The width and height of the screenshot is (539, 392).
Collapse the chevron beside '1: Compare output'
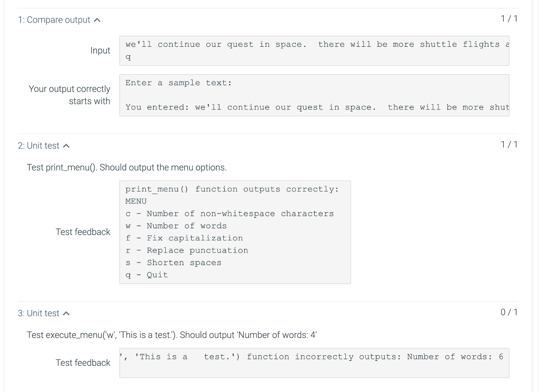[x=97, y=20]
